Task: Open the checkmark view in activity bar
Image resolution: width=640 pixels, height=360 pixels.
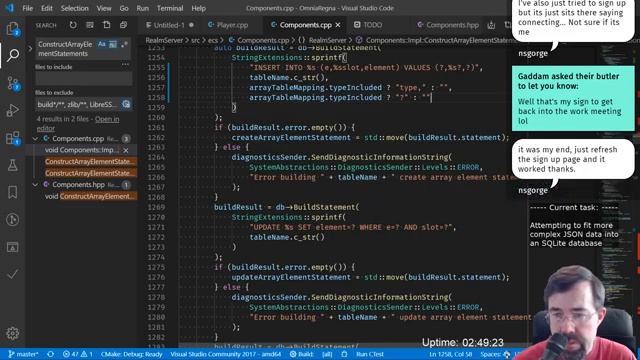Action: coord(13,274)
